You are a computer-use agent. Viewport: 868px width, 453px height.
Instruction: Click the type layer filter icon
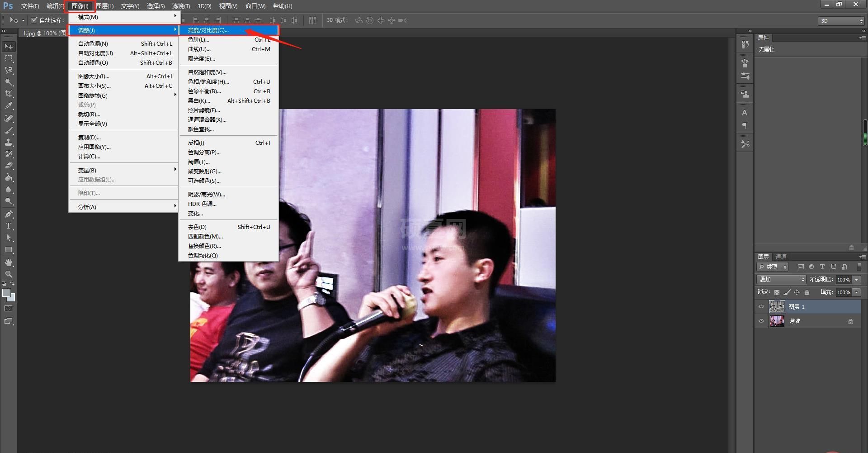(822, 267)
